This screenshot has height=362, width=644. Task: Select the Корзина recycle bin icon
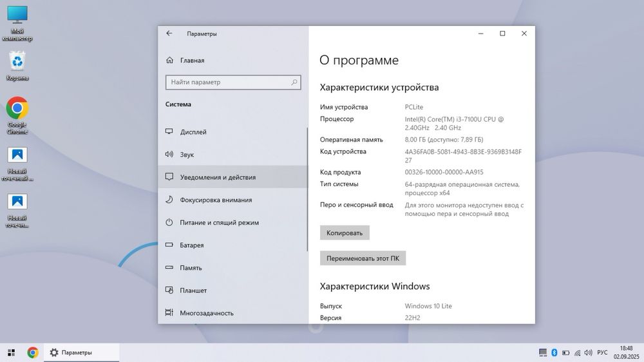tap(17, 66)
